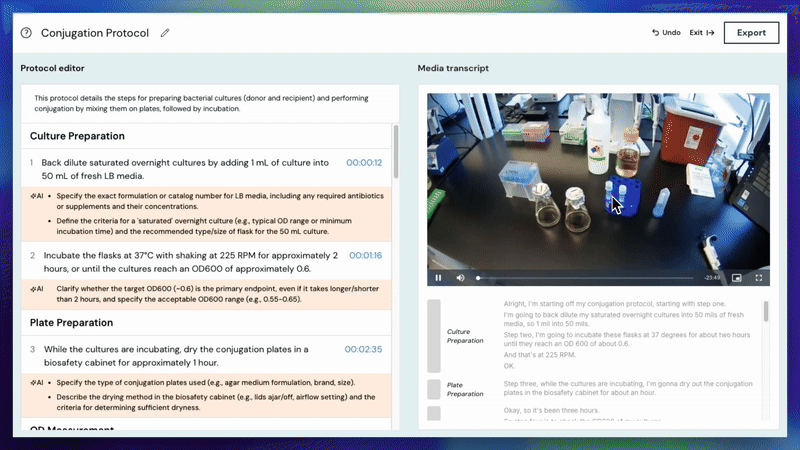Click the Culture Preparation section heading
The height and width of the screenshot is (450, 800).
tap(77, 136)
